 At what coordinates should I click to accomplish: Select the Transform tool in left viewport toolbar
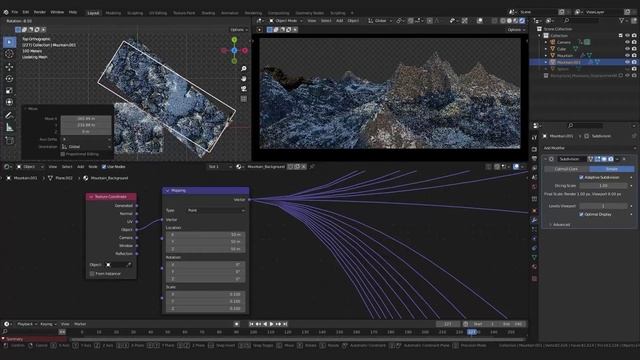(x=9, y=102)
